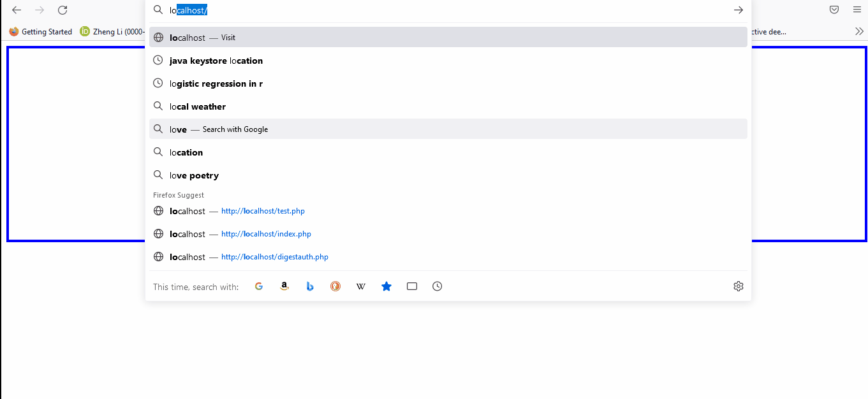Search only in Bookmarks star icon
This screenshot has height=399, width=868.
(x=386, y=287)
